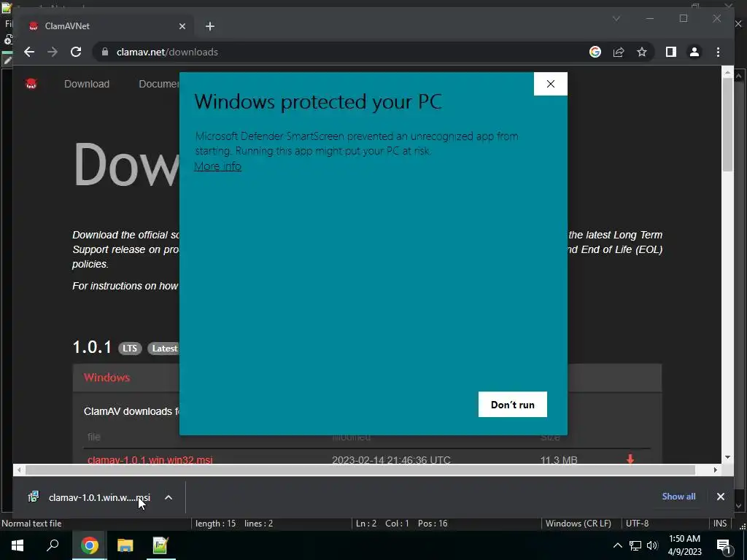
Task: Open the taskbar clock showing 1:50 AM
Action: tap(684, 545)
